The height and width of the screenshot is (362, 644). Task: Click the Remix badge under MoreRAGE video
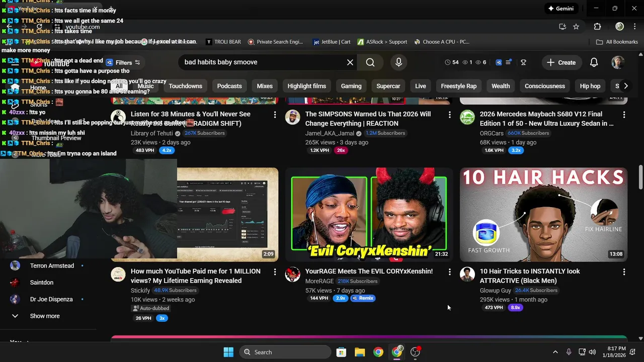(363, 298)
